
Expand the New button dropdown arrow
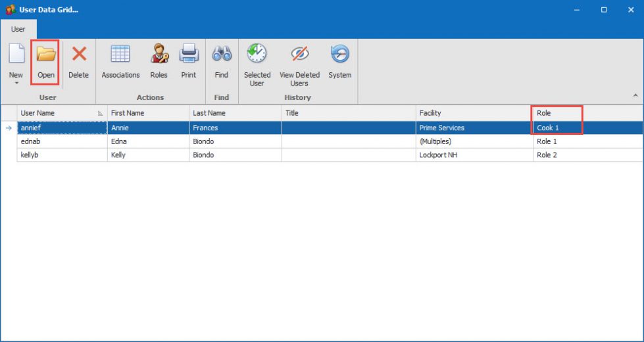[16, 84]
